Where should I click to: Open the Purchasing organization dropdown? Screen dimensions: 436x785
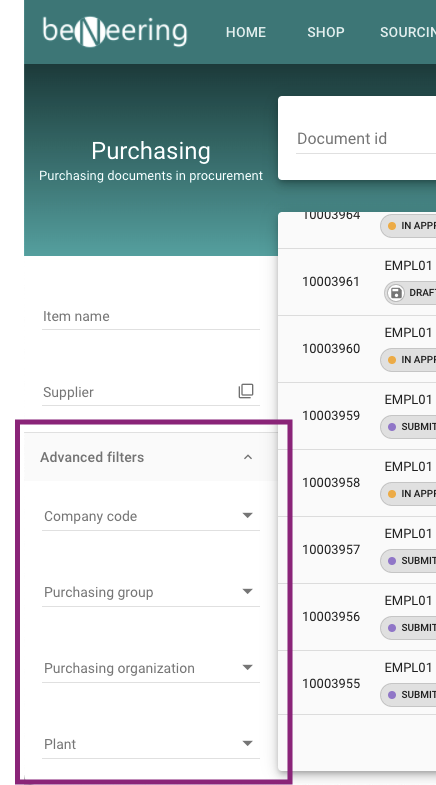[x=151, y=668]
